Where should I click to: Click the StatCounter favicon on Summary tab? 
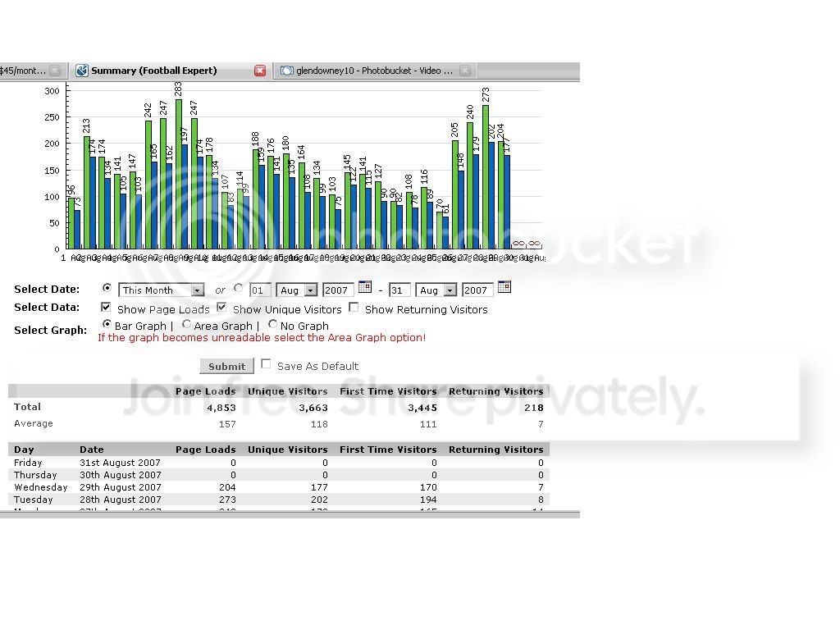[82, 71]
